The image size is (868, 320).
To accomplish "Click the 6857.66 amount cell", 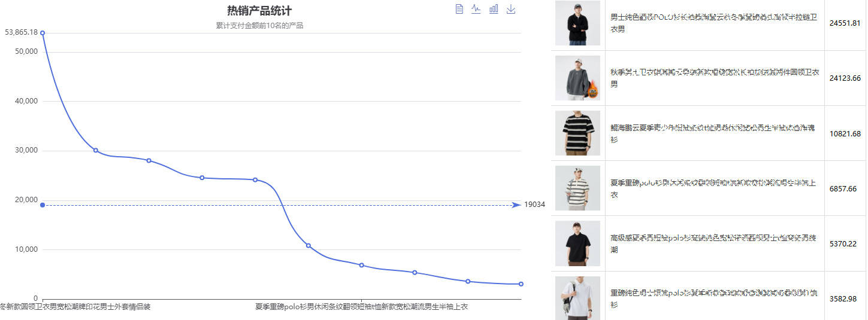I will click(845, 188).
